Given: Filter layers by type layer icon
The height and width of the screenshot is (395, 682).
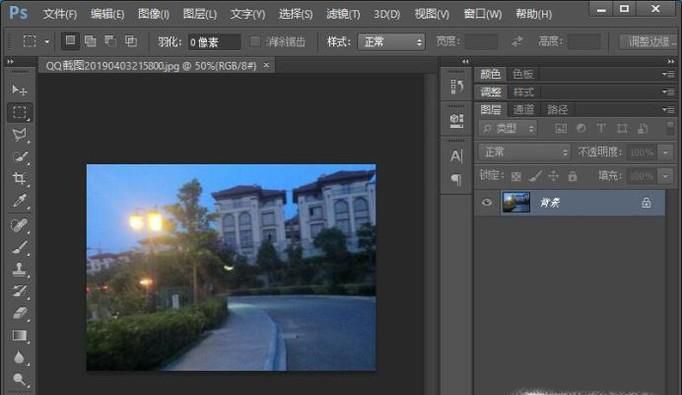Looking at the screenshot, I should 601,128.
